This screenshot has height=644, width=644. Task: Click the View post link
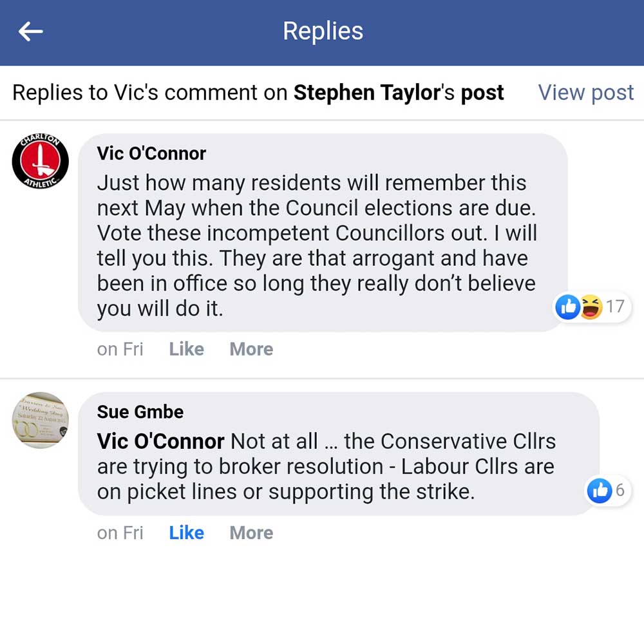[586, 93]
